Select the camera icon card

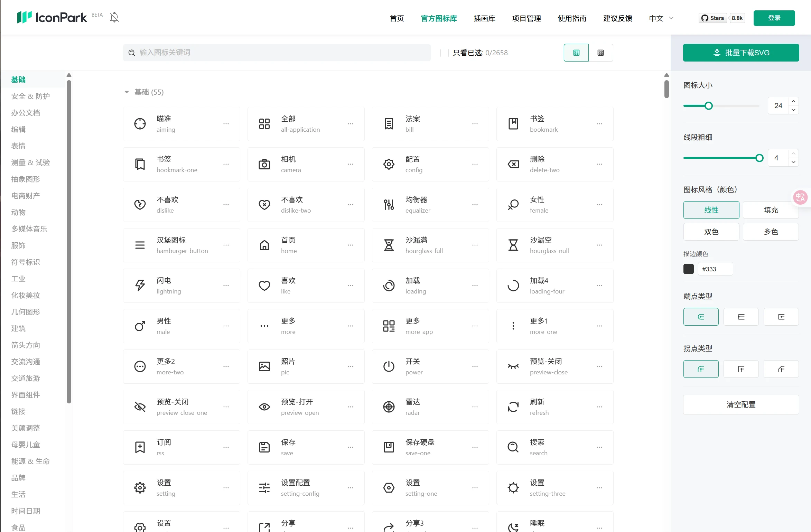264,164
